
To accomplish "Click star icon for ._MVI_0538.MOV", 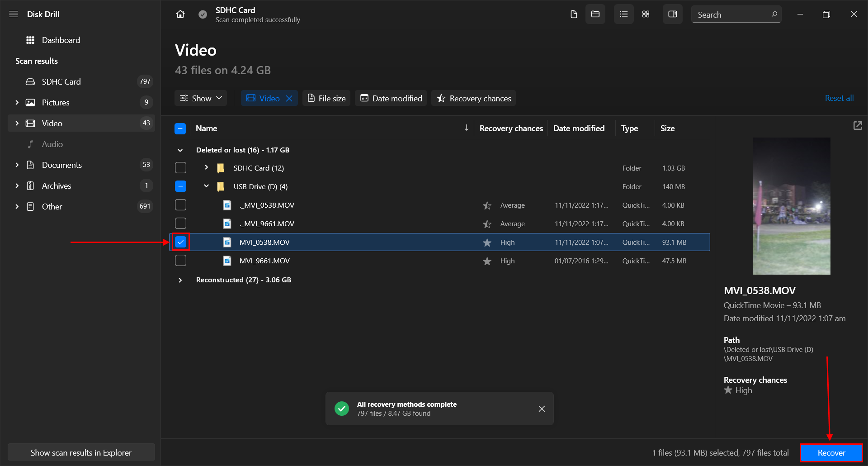I will [487, 205].
